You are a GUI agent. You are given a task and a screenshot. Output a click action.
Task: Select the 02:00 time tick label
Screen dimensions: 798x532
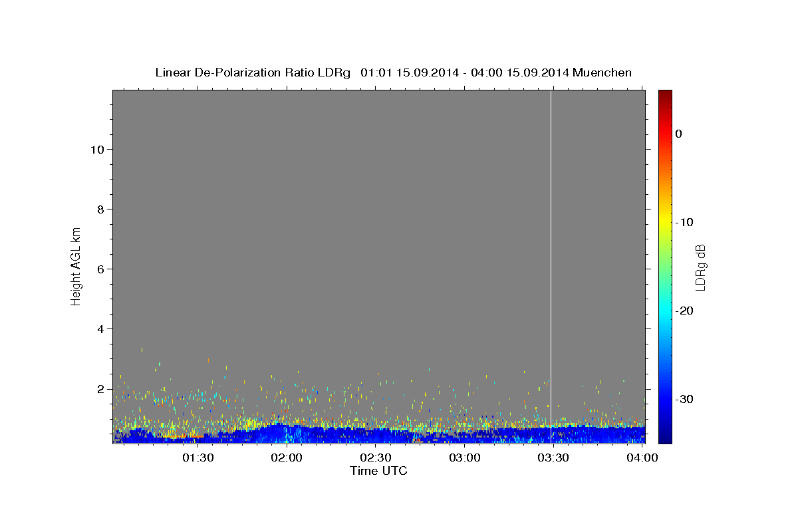287,458
